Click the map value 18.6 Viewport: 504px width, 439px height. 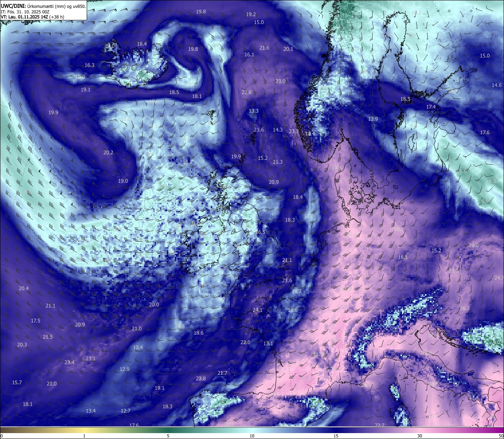tap(198, 333)
